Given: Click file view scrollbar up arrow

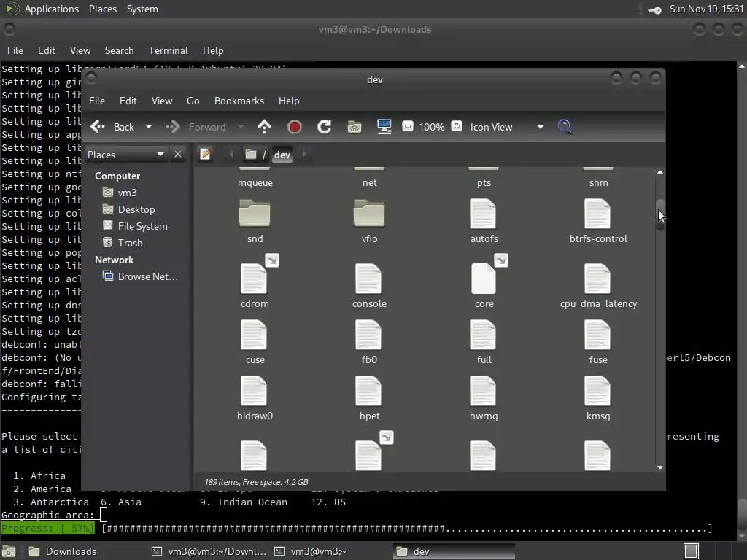Looking at the screenshot, I should click(659, 172).
